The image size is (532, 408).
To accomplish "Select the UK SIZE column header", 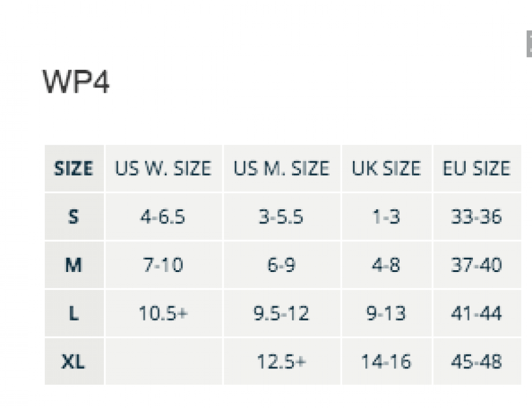I will [x=386, y=169].
